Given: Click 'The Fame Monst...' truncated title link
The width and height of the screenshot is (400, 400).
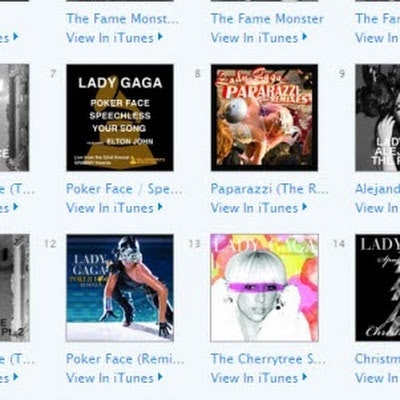Looking at the screenshot, I should [123, 19].
